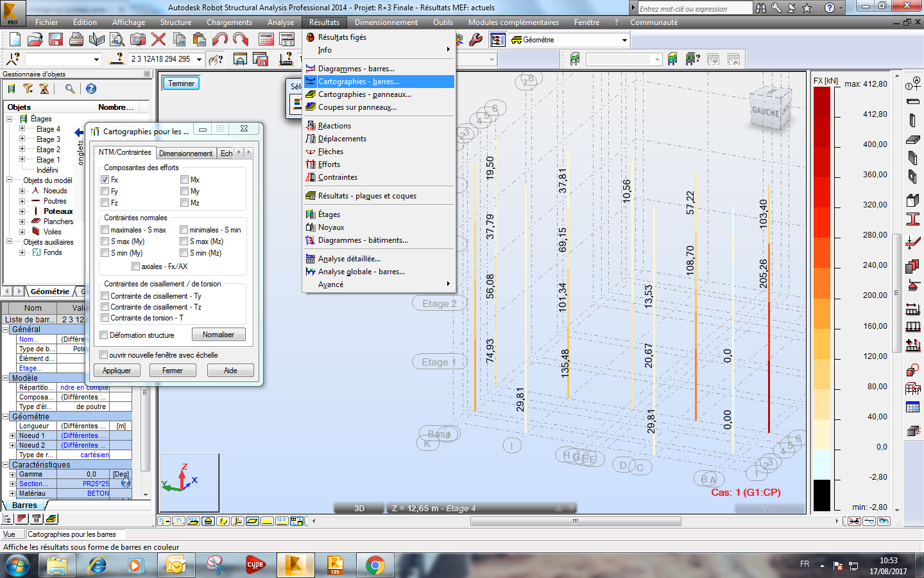Open Chrome from the taskbar
Screen dimensions: 924x578
pos(375,565)
